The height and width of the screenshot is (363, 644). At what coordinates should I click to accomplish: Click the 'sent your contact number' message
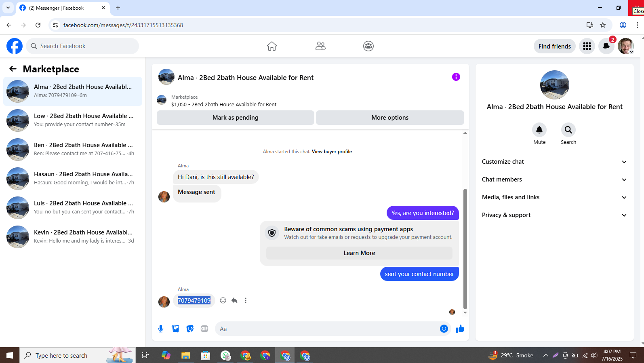pyautogui.click(x=419, y=274)
